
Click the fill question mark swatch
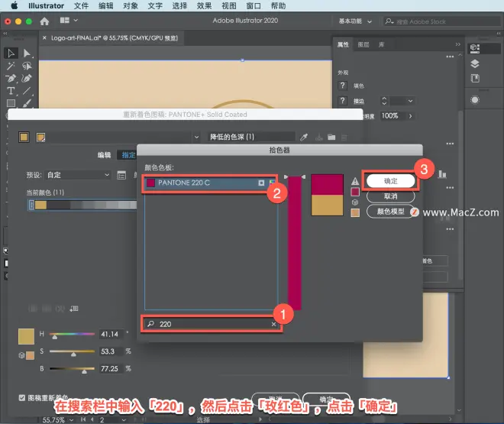[x=343, y=86]
